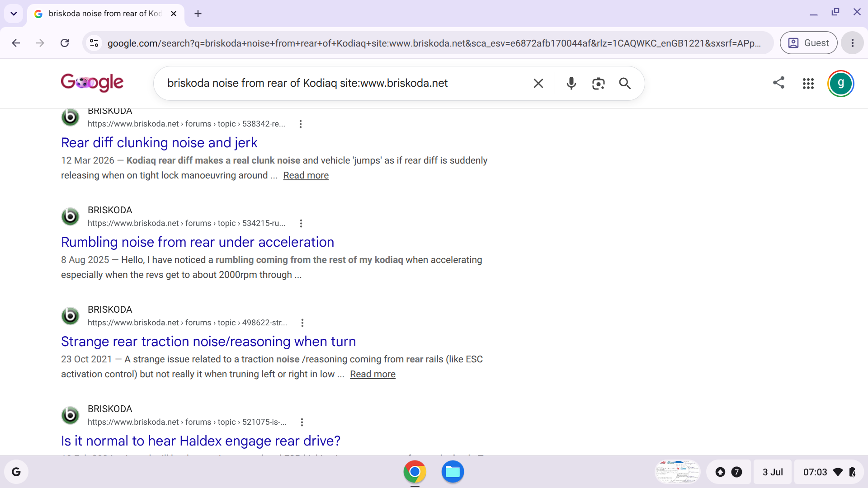The image size is (868, 488).
Task: Open the Google account avatar
Action: (841, 83)
